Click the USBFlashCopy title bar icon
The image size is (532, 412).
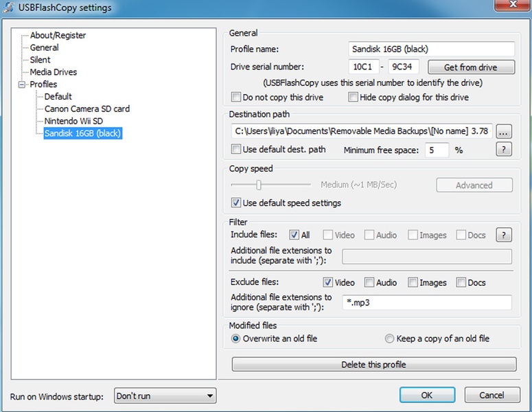tap(8, 8)
